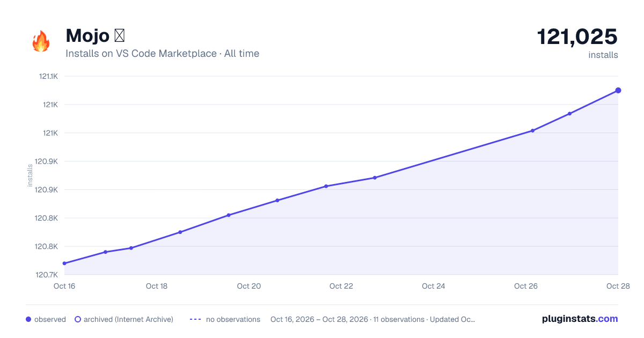The height and width of the screenshot is (338, 644).
Task: Click the date range and observations summary text
Action: pyautogui.click(x=372, y=319)
